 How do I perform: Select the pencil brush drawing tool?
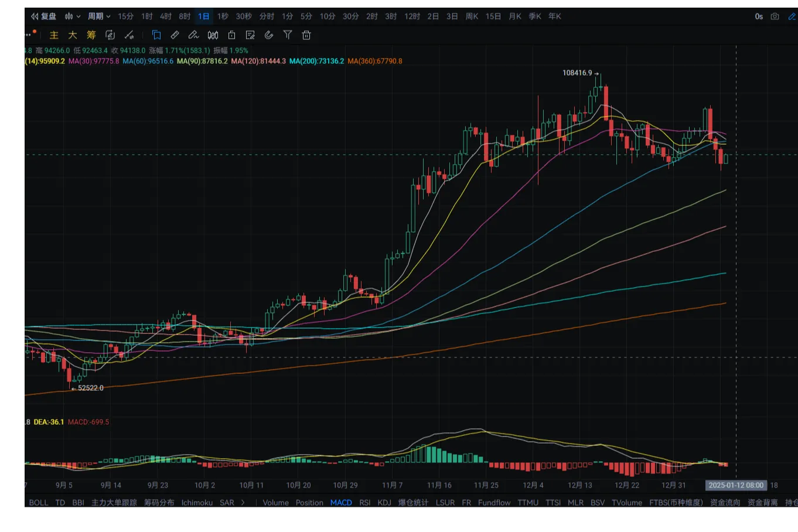(x=194, y=35)
